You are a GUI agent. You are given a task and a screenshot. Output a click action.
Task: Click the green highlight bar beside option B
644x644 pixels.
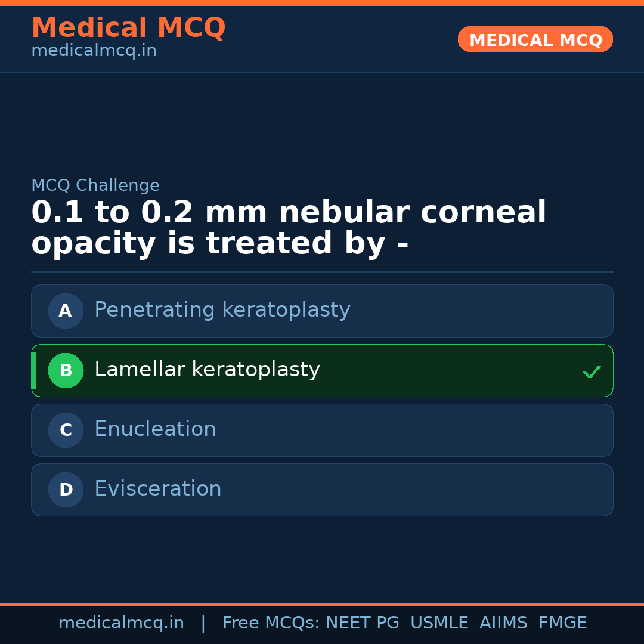coord(33,370)
